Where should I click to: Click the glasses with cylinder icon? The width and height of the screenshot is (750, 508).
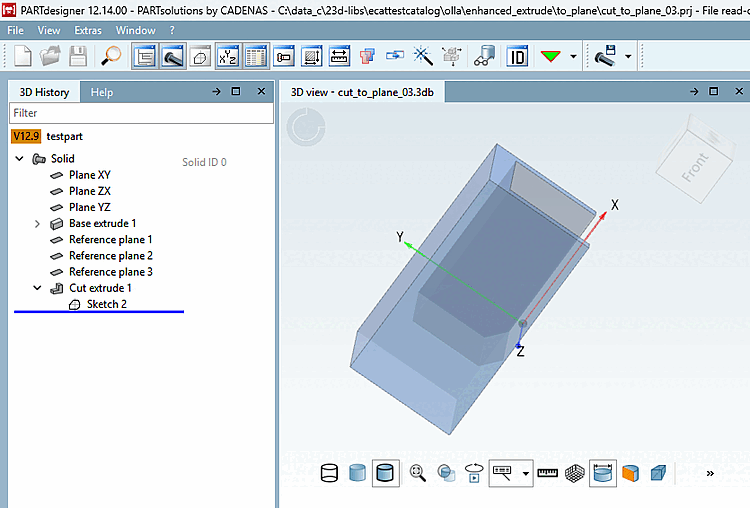[x=485, y=56]
